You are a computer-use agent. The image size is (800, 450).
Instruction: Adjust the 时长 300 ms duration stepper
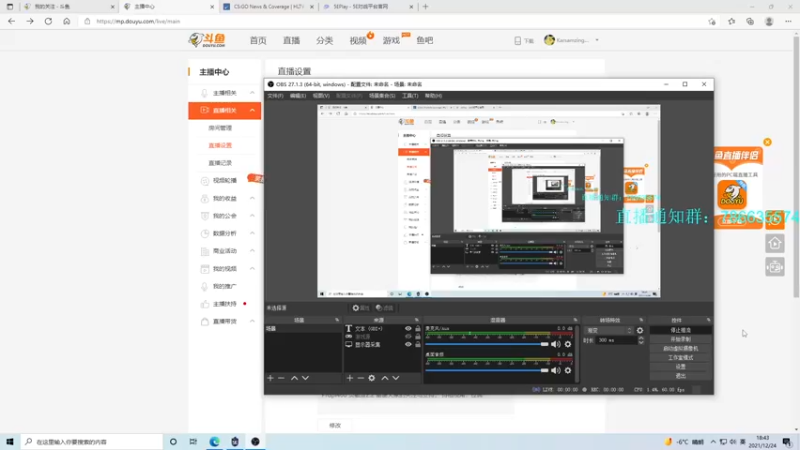pos(641,340)
